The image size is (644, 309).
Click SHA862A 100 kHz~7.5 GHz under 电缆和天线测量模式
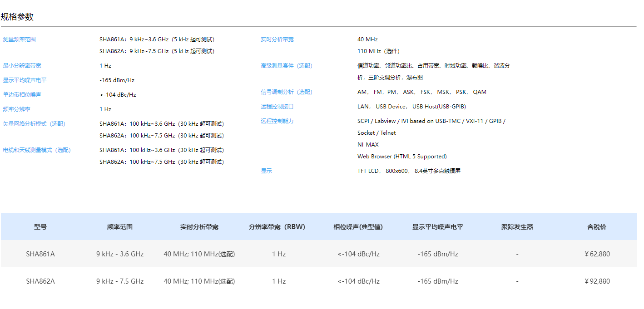point(162,162)
